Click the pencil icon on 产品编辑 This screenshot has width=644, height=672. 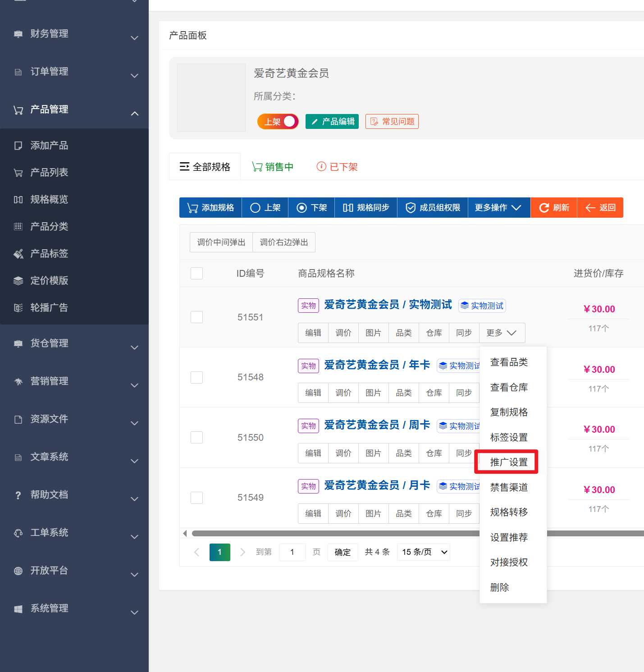[x=315, y=122]
